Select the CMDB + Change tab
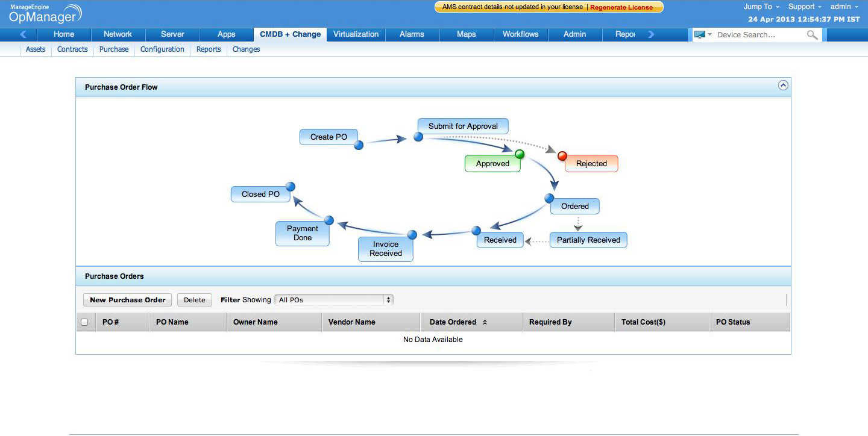 [290, 34]
